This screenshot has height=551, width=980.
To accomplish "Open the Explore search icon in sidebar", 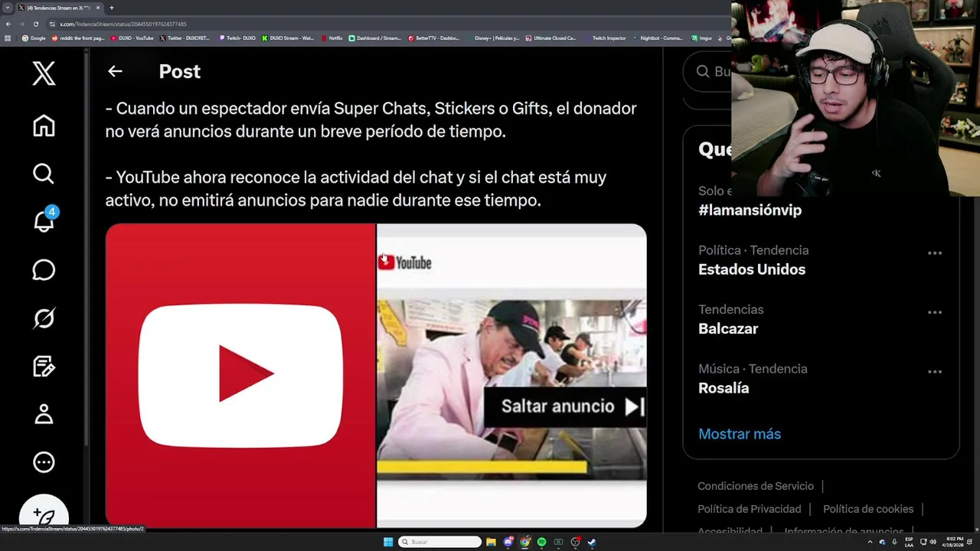I will [x=44, y=174].
